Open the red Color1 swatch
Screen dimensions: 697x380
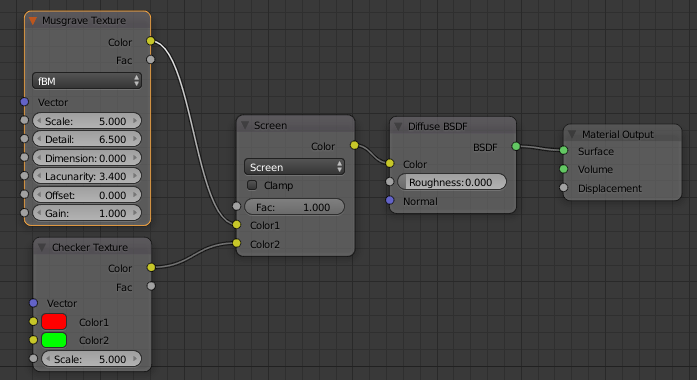pos(54,321)
